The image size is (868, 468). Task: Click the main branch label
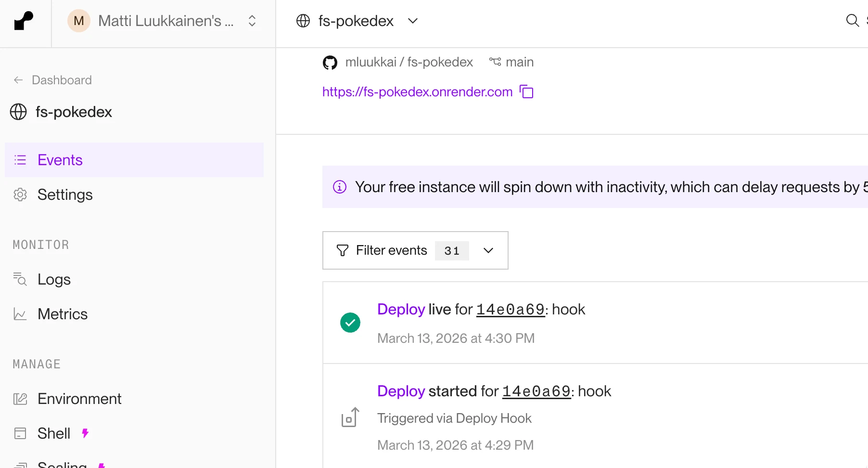point(520,62)
